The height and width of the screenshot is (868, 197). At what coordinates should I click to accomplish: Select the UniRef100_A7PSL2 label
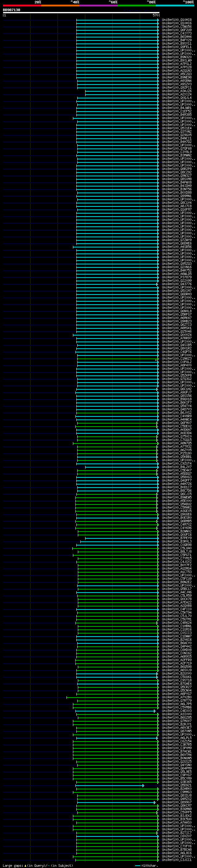(177, 64)
